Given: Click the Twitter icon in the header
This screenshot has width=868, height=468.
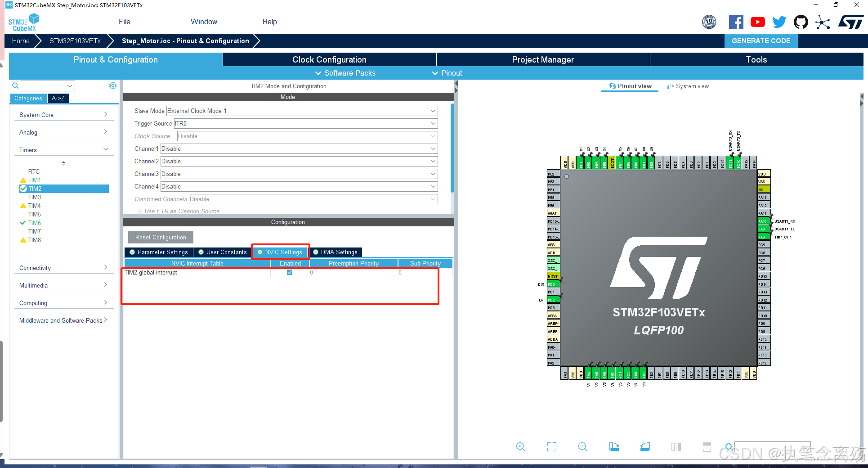Looking at the screenshot, I should 779,22.
